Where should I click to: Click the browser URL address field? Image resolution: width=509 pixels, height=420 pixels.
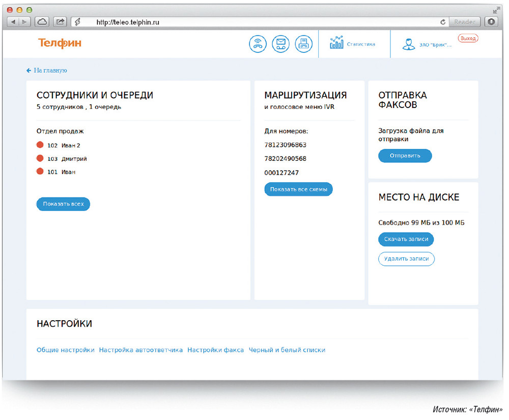pyautogui.click(x=254, y=22)
